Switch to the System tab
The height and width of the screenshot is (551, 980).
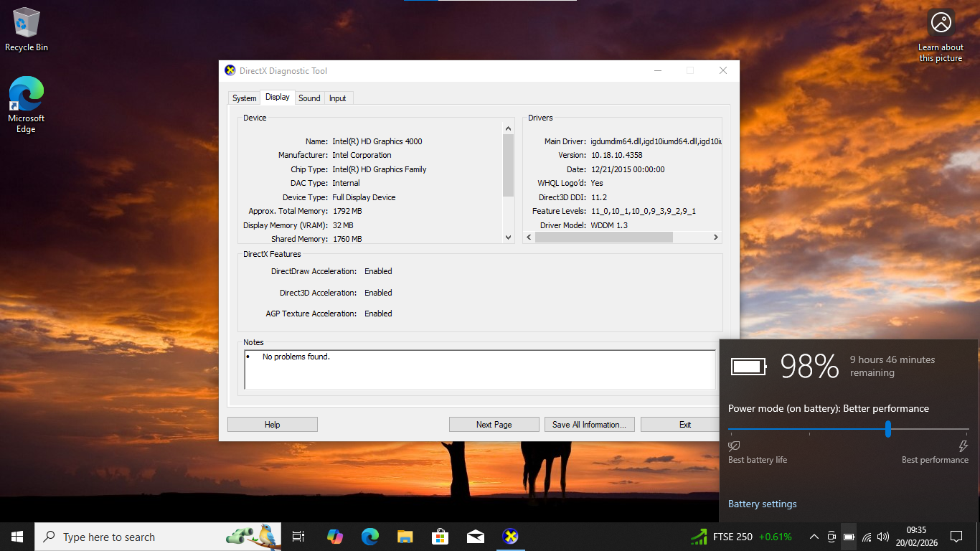click(244, 98)
